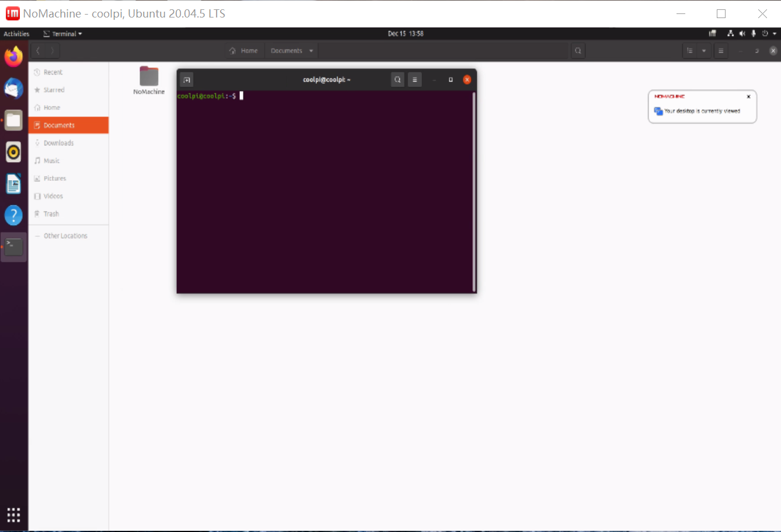The height and width of the screenshot is (532, 781).
Task: Select Videos in the Files sidebar
Action: [x=68, y=196]
